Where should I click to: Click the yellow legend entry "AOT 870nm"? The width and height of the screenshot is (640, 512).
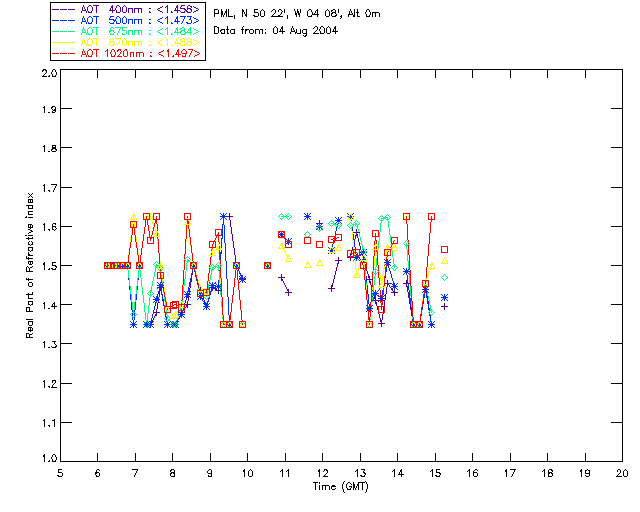point(127,42)
